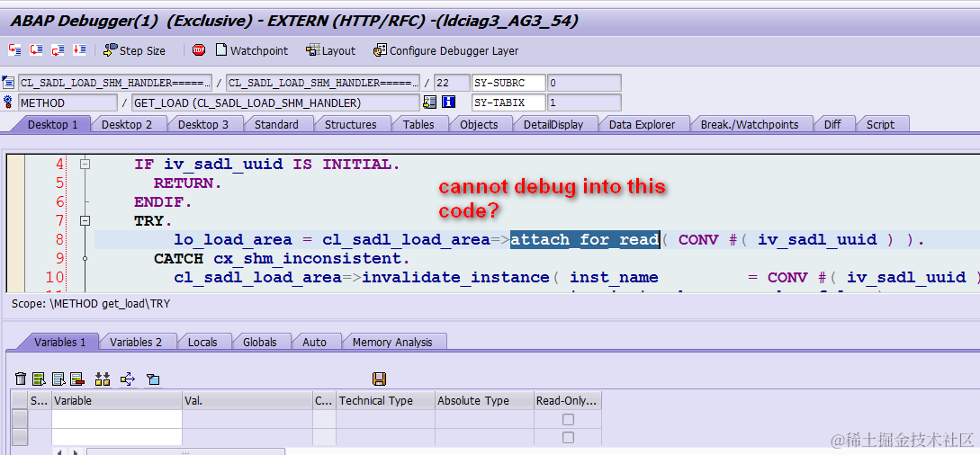Click the Val. column header
The image size is (980, 455).
coord(247,401)
